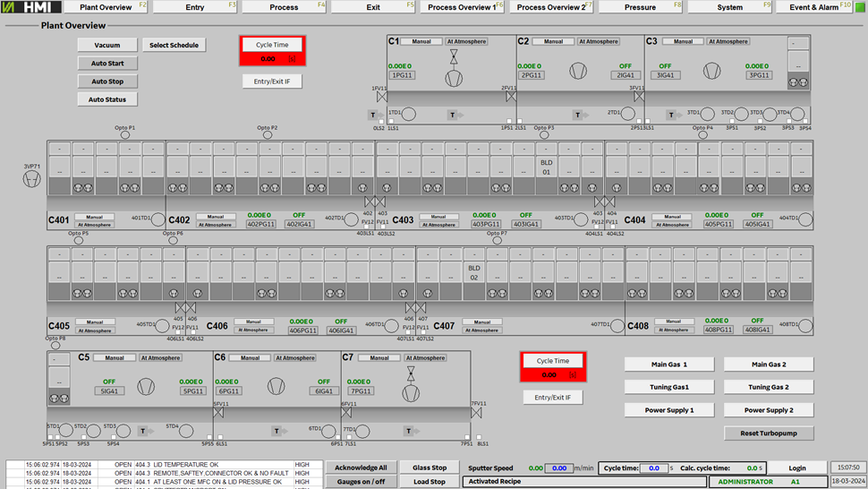868x489 pixels.
Task: Click the 401TD1 transport drive circle
Action: [x=157, y=218]
